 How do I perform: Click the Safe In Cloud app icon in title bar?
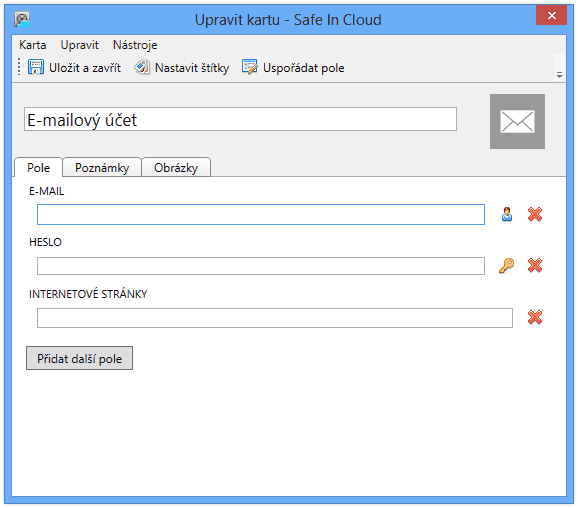pos(22,19)
